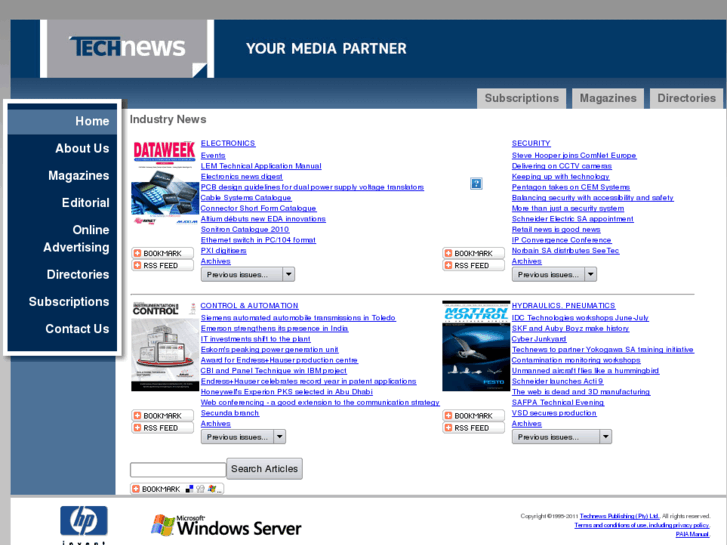
Task: Expand Control & Automation Previous issues dropdown
Action: (x=243, y=437)
